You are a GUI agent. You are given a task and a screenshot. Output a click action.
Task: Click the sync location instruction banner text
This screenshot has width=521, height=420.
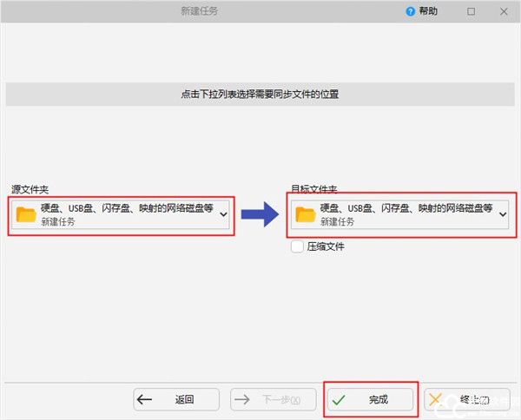click(260, 95)
